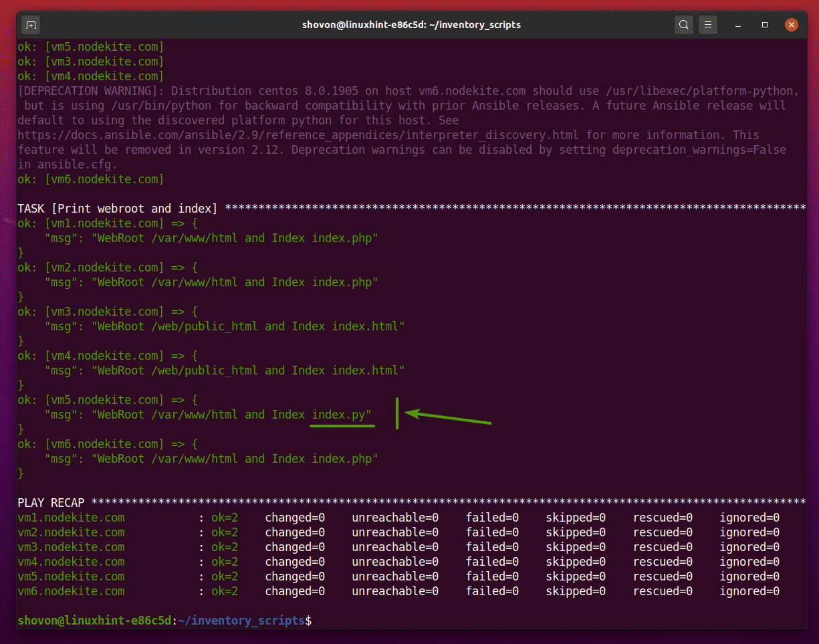
Task: Open the hamburger menu in the title bar
Action: pos(708,24)
